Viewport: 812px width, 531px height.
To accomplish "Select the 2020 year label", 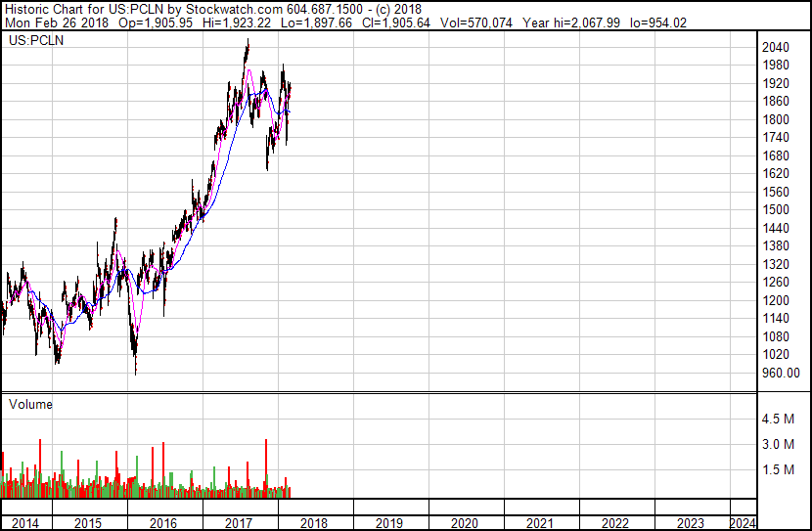I will click(x=465, y=523).
